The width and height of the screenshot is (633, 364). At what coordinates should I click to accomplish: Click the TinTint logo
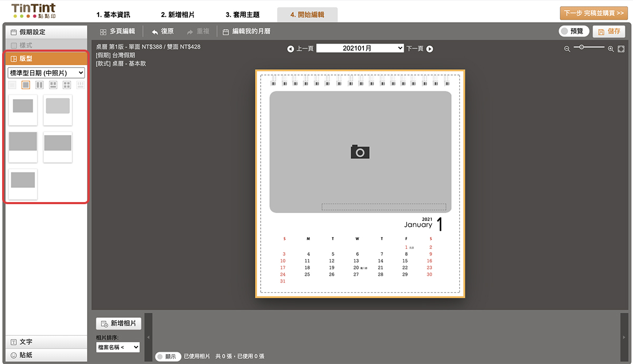pyautogui.click(x=33, y=11)
